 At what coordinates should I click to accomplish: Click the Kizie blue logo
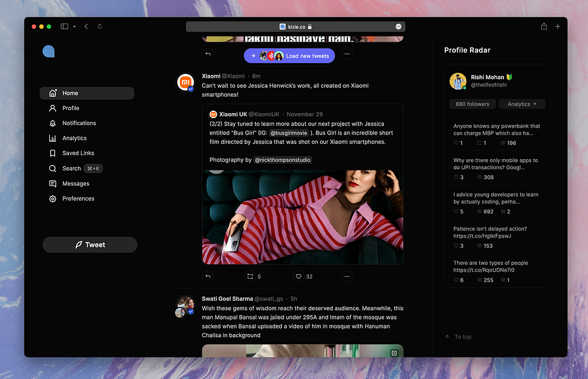[49, 51]
